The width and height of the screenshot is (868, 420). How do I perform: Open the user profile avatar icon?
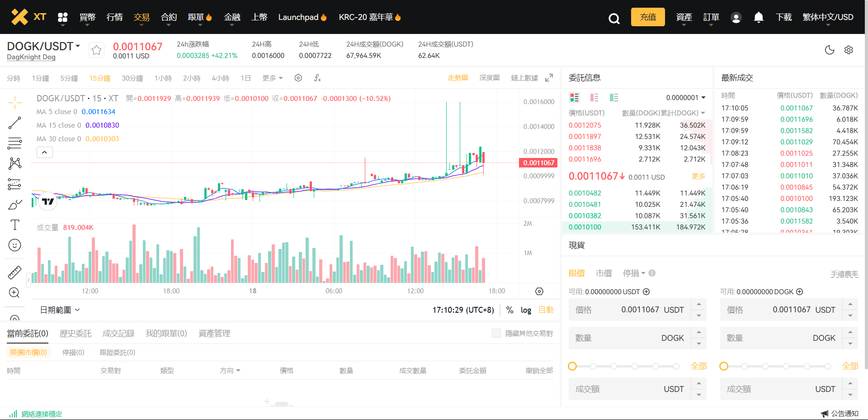[x=736, y=18]
